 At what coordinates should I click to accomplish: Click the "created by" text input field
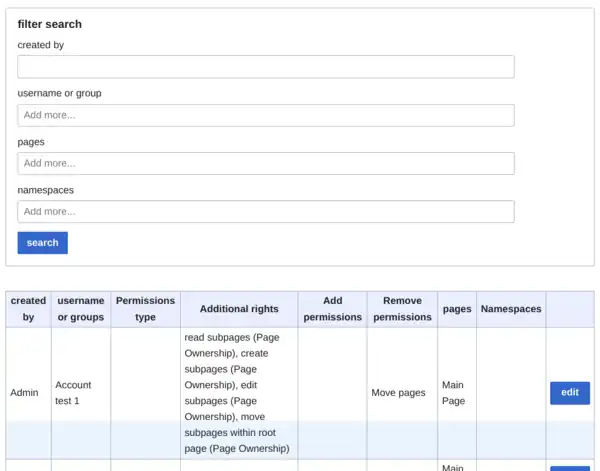(266, 67)
